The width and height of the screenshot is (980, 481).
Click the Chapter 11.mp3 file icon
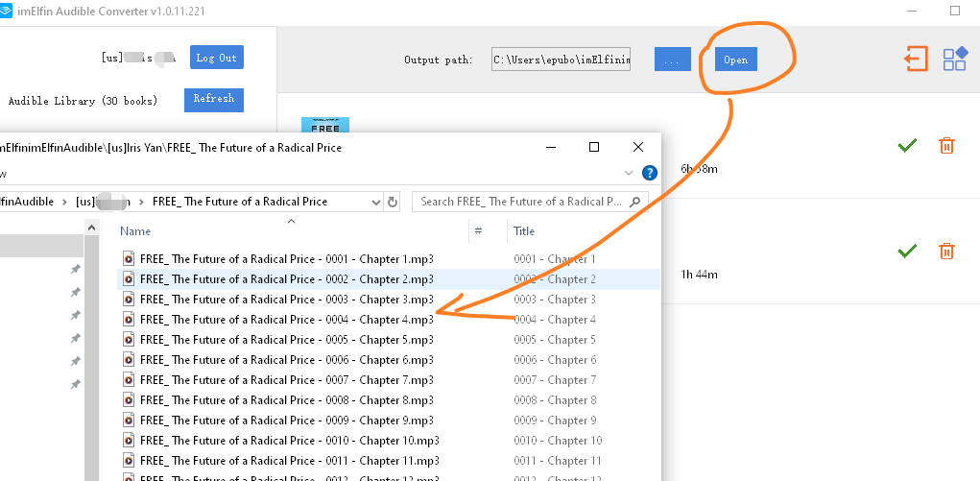(128, 461)
